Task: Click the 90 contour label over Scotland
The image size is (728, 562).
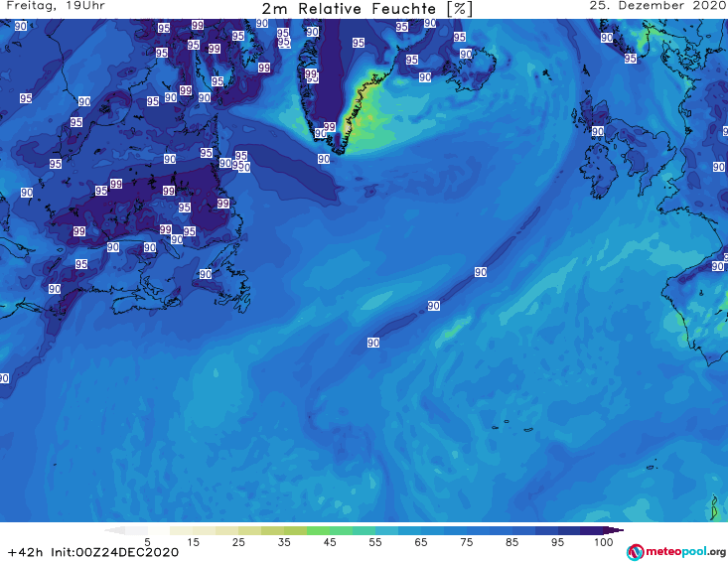Action: coord(598,131)
